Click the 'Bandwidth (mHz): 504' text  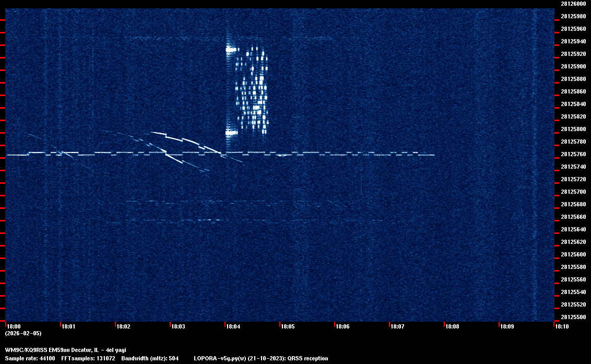pyautogui.click(x=150, y=358)
